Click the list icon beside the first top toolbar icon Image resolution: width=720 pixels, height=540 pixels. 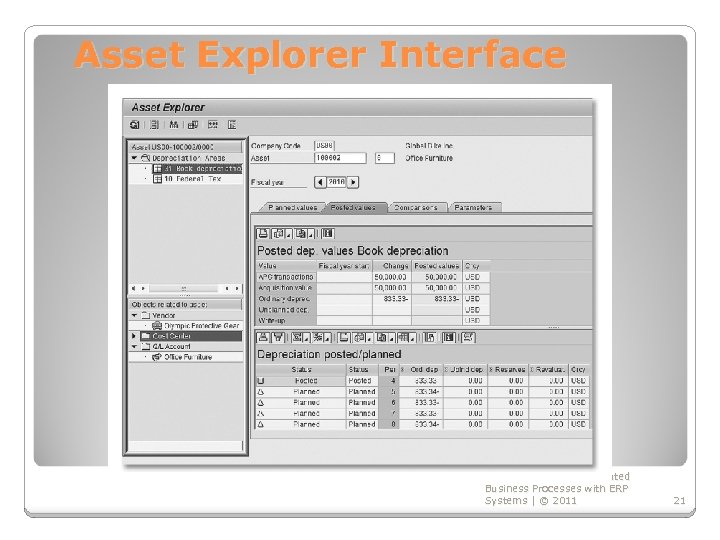click(155, 124)
